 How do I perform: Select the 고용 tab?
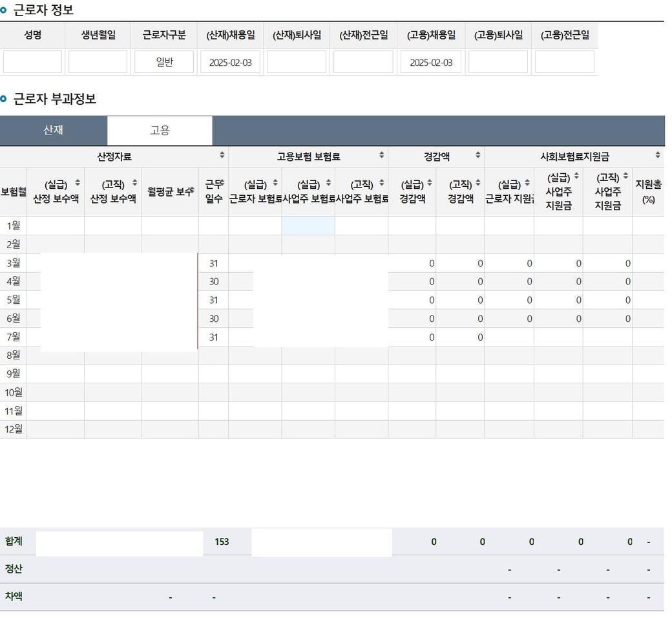[x=160, y=131]
